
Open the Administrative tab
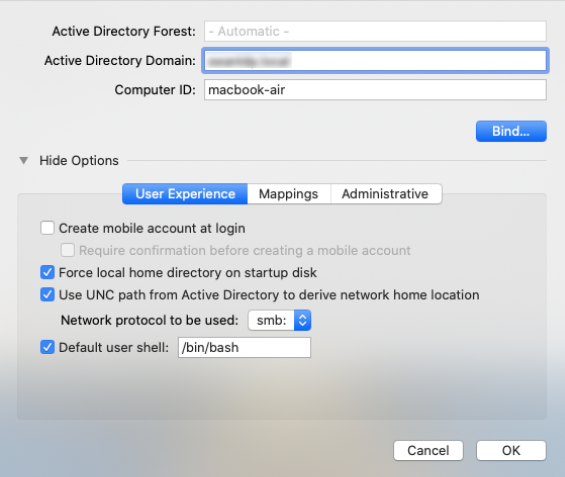[x=386, y=194]
